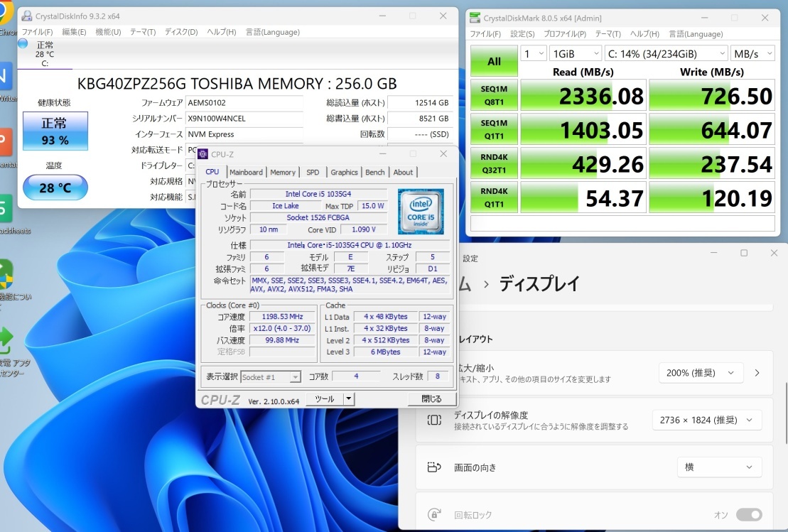Screen dimensions: 788x532
Task: Click the SEQ1M Q8T1 read result 2336.08
Action: (x=583, y=95)
